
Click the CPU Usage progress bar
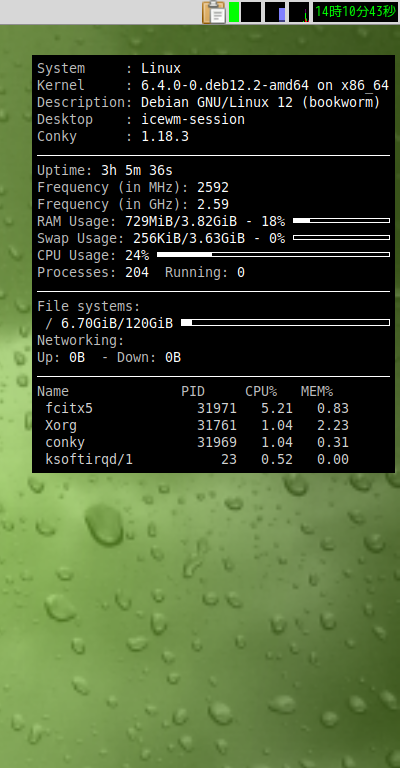pos(273,255)
